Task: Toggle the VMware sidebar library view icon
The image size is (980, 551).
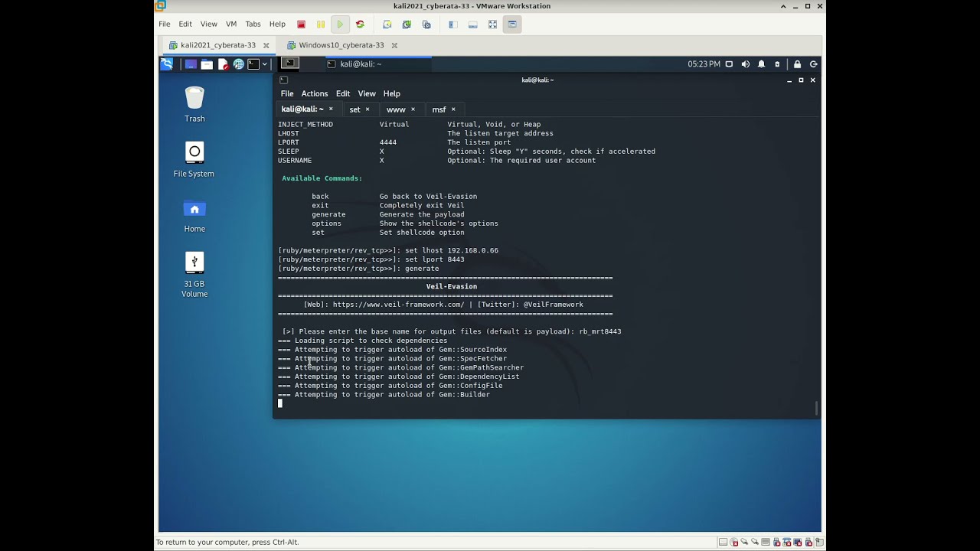Action: pos(452,24)
